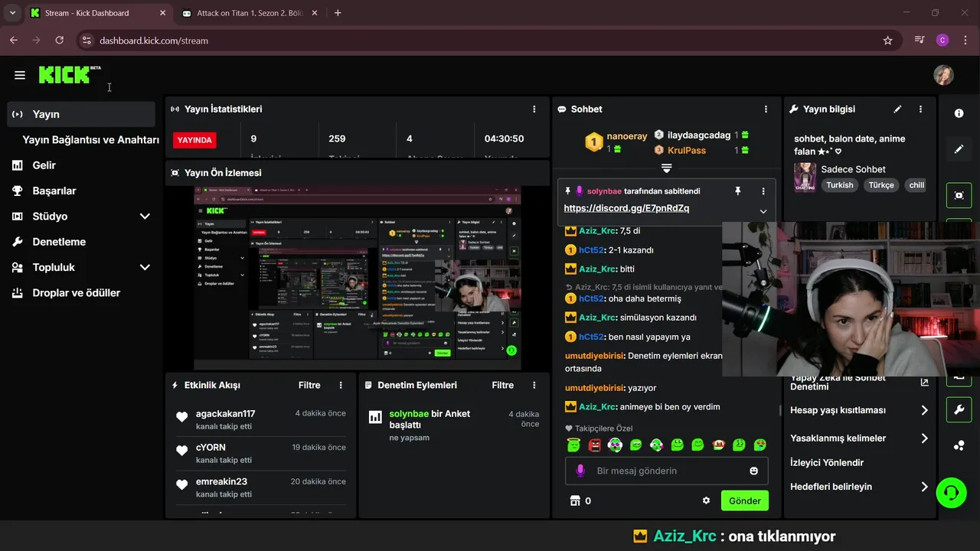This screenshot has height=551, width=980.
Task: Click the browser address bar URL
Action: [x=154, y=41]
